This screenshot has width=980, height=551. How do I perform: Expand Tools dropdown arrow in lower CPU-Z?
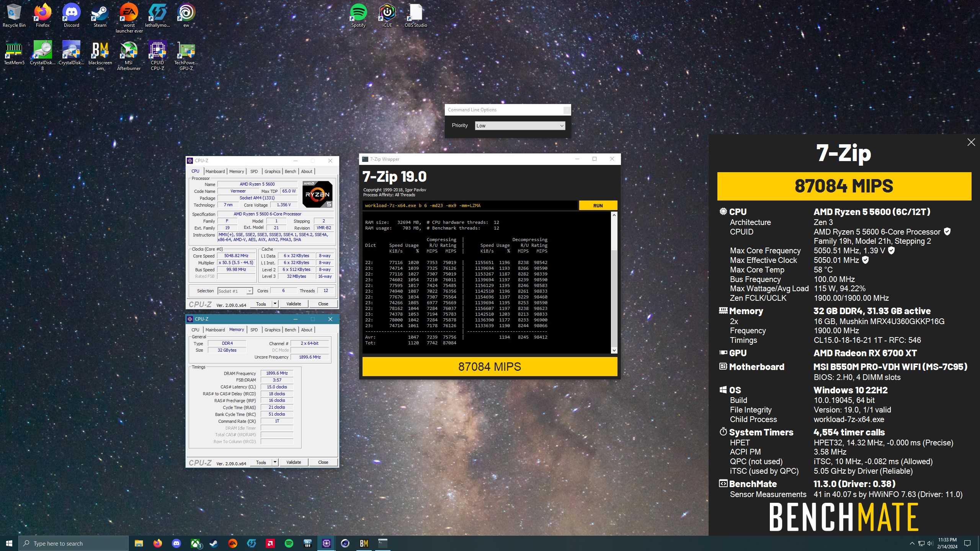274,462
